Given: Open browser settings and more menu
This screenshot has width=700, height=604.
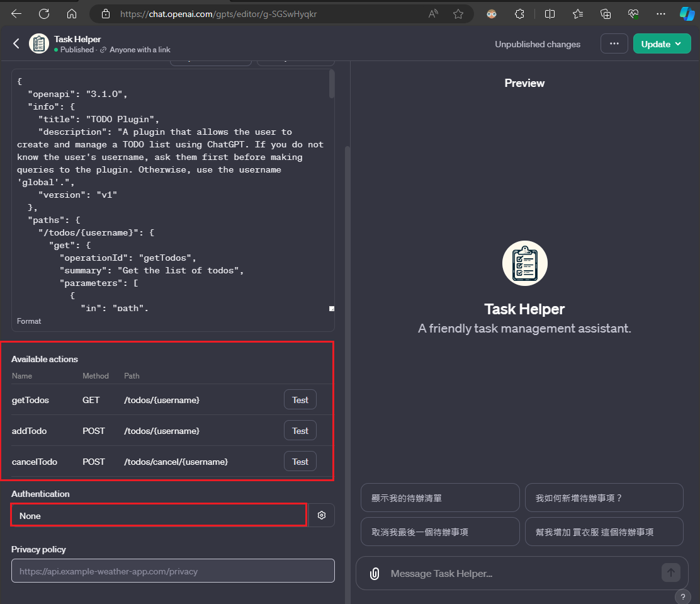Looking at the screenshot, I should [661, 14].
